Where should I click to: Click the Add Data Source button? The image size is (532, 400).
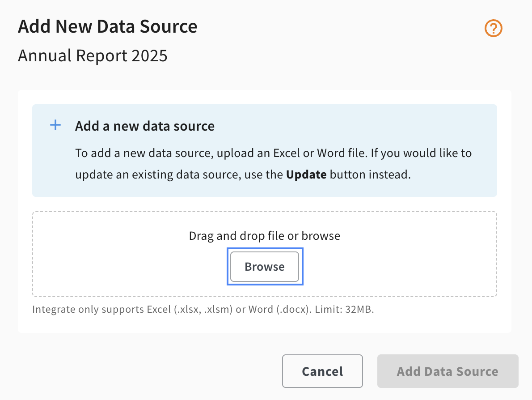448,371
